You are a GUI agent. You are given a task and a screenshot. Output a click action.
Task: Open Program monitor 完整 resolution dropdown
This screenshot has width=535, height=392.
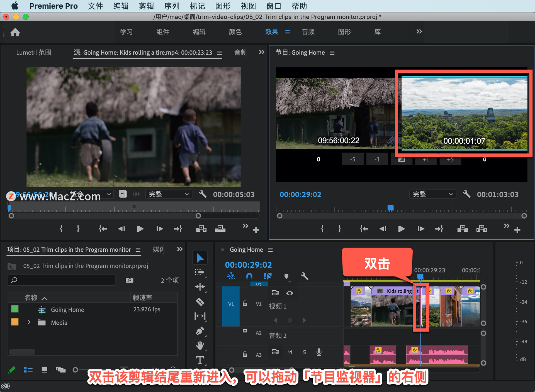(432, 194)
